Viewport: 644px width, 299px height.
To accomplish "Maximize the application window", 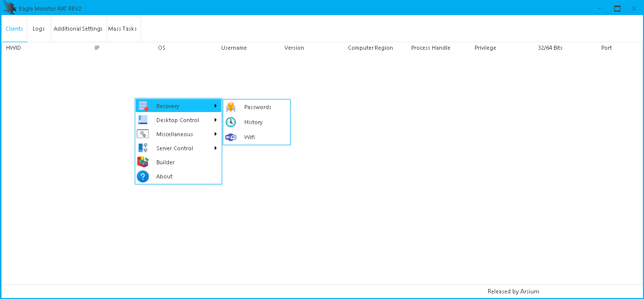I will pyautogui.click(x=617, y=8).
